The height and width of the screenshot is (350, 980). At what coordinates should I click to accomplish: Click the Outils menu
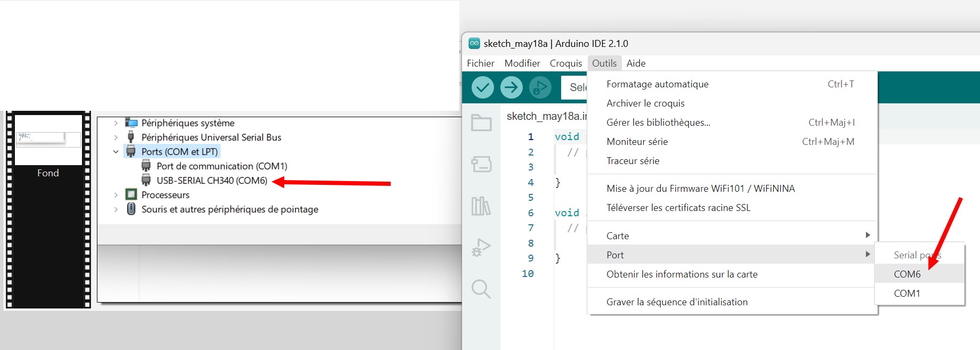(604, 63)
